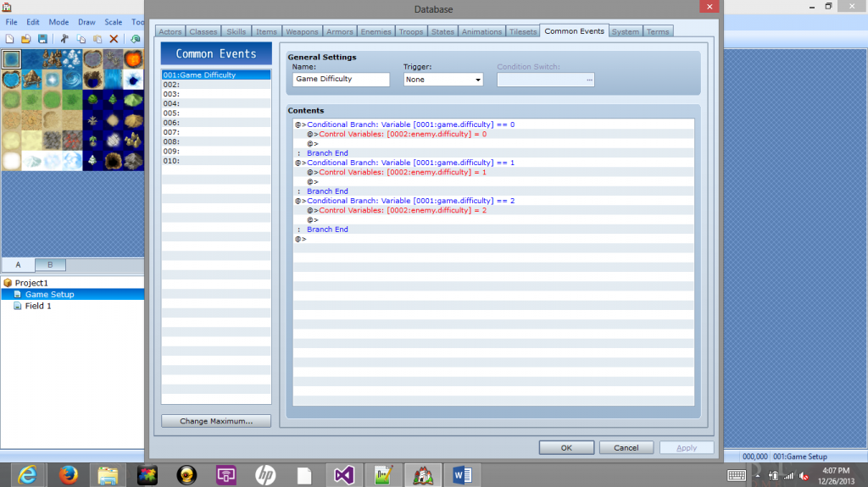Save the project with floppy icon
This screenshot has height=487, width=868.
42,39
